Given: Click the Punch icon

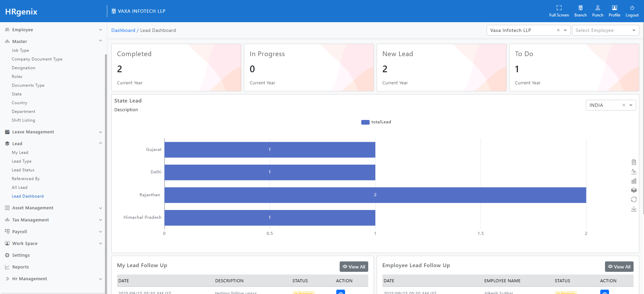Looking at the screenshot, I should (598, 8).
